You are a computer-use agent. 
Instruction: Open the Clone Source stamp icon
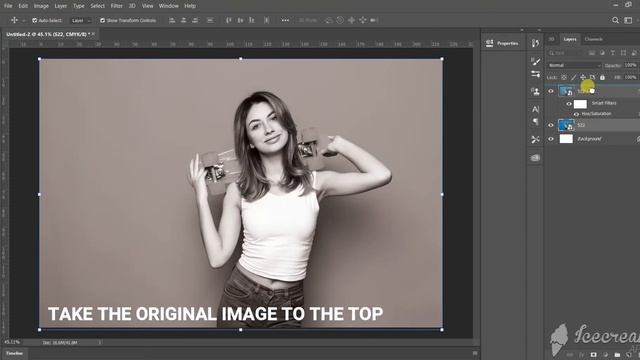pos(535,91)
